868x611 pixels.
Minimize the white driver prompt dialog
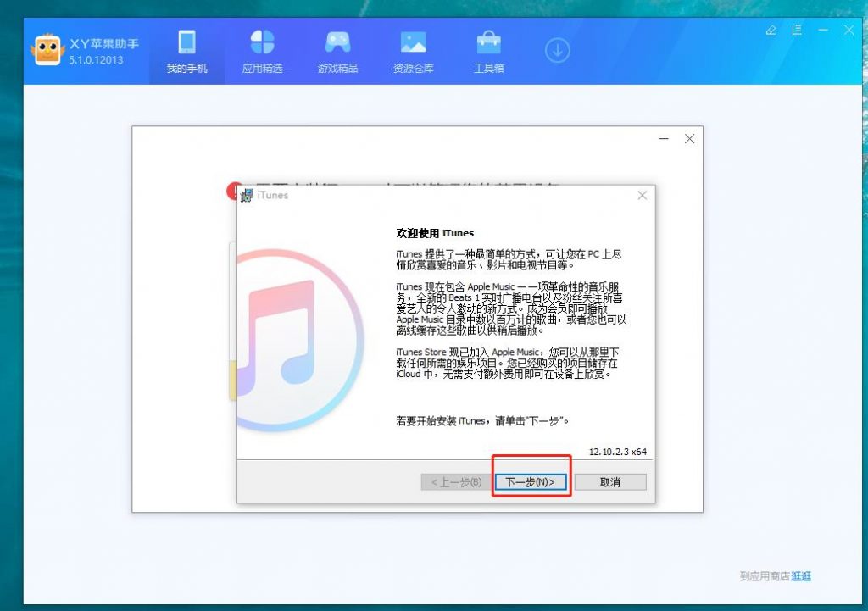coord(664,139)
